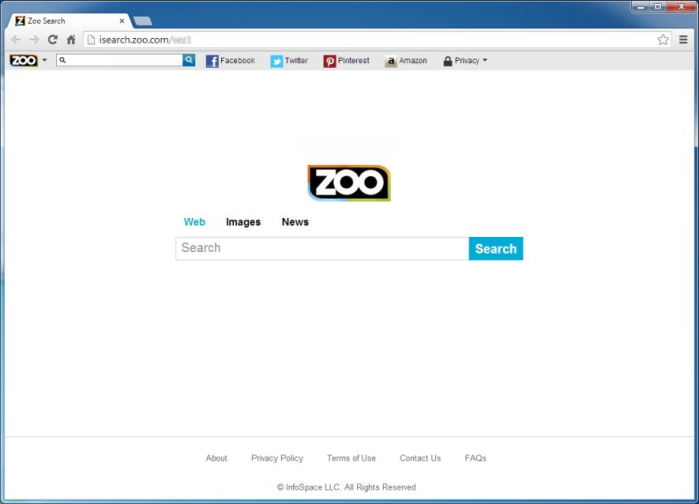Open Amazon from the toolbar
The width and height of the screenshot is (699, 504).
[x=406, y=61]
